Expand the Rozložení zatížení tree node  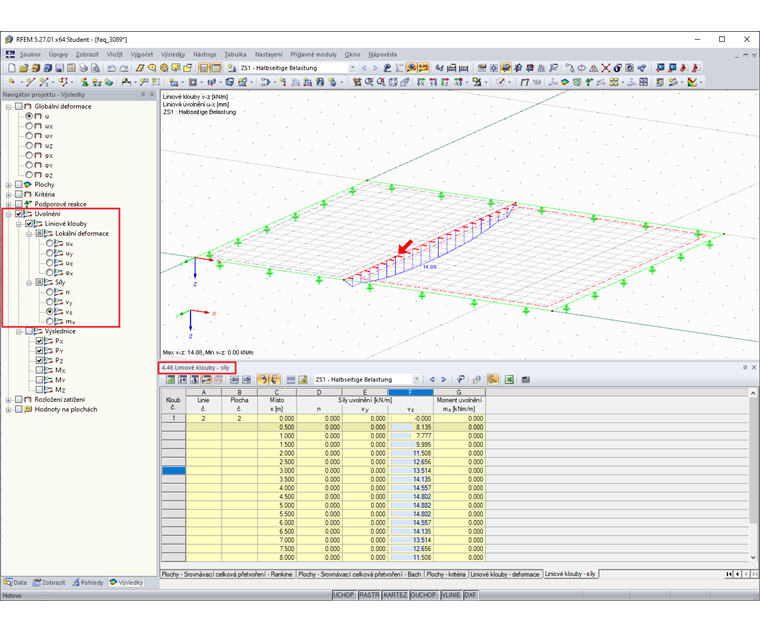tap(8, 400)
